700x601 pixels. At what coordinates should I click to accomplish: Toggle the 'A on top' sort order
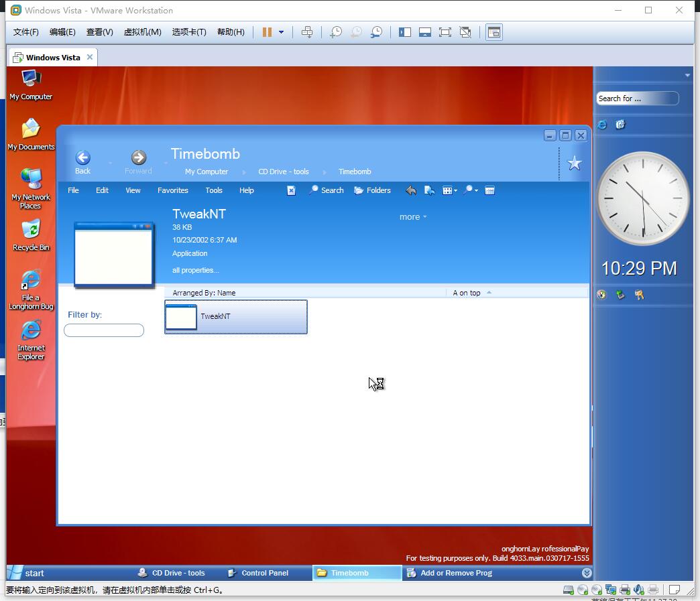(472, 293)
